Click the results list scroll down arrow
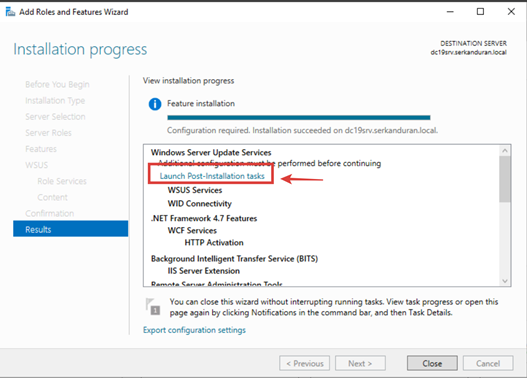 click(x=505, y=281)
